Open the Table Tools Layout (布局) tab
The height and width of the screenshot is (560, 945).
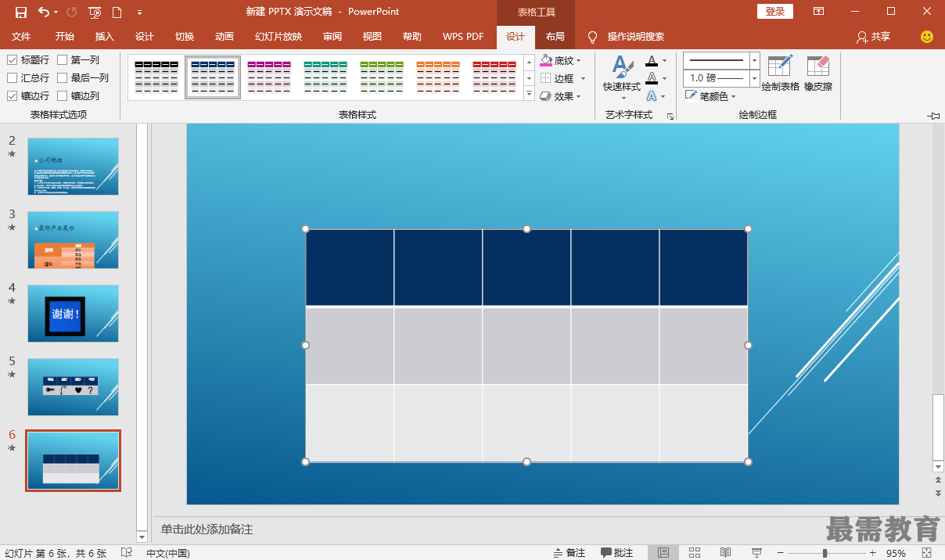pyautogui.click(x=555, y=37)
